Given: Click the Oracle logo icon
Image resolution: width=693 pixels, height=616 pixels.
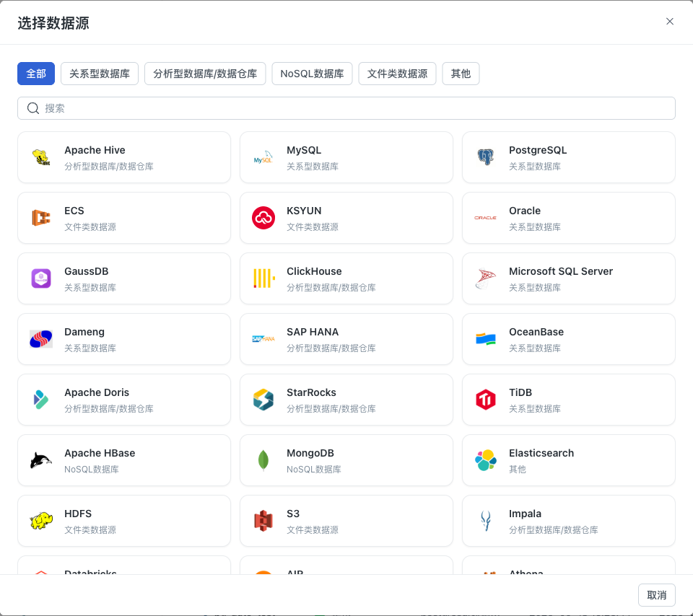Looking at the screenshot, I should click(x=486, y=218).
